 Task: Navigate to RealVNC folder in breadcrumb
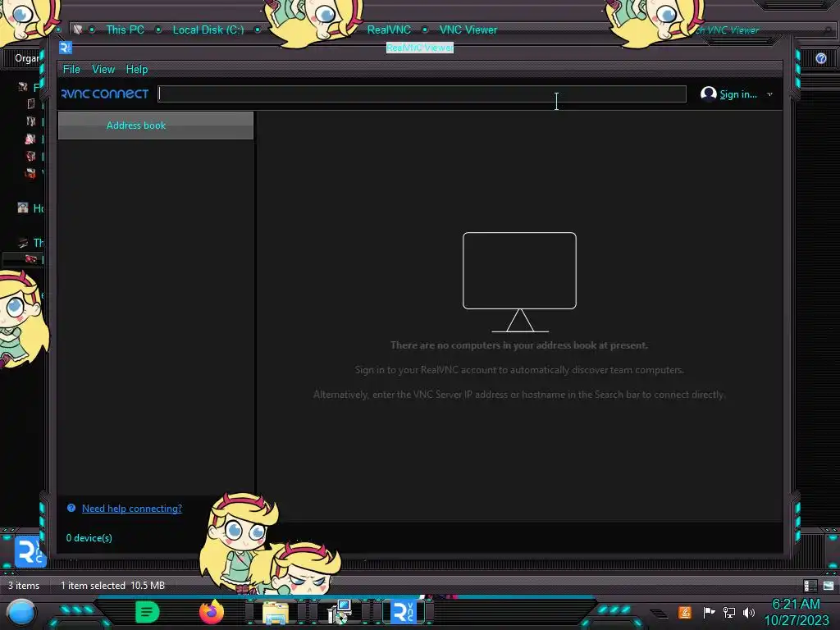click(x=389, y=30)
